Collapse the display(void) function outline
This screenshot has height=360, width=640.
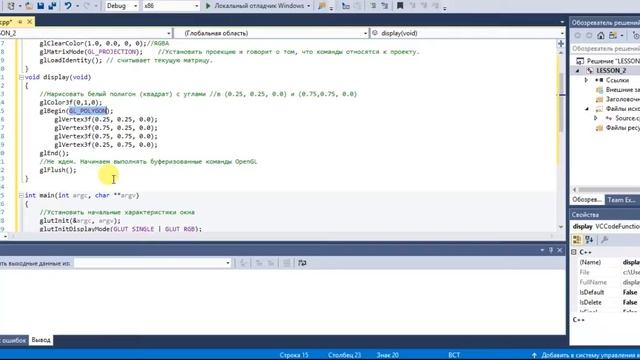(21, 77)
